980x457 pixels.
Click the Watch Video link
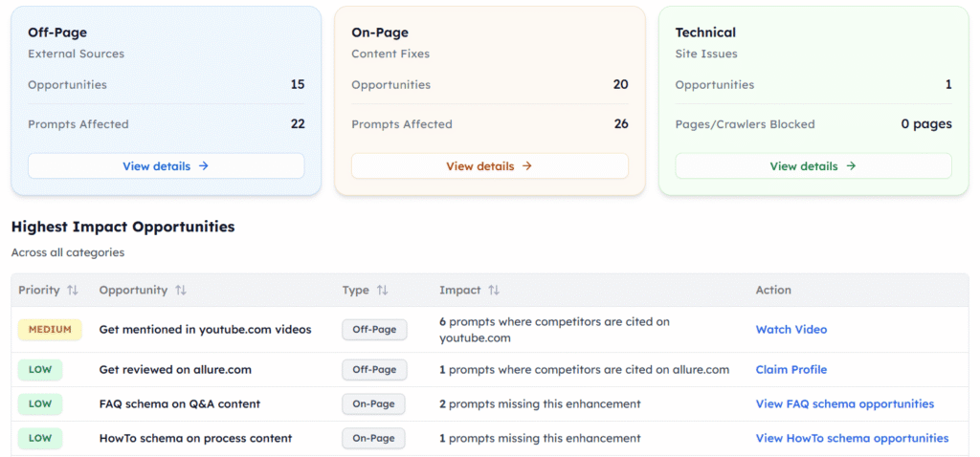pos(791,330)
